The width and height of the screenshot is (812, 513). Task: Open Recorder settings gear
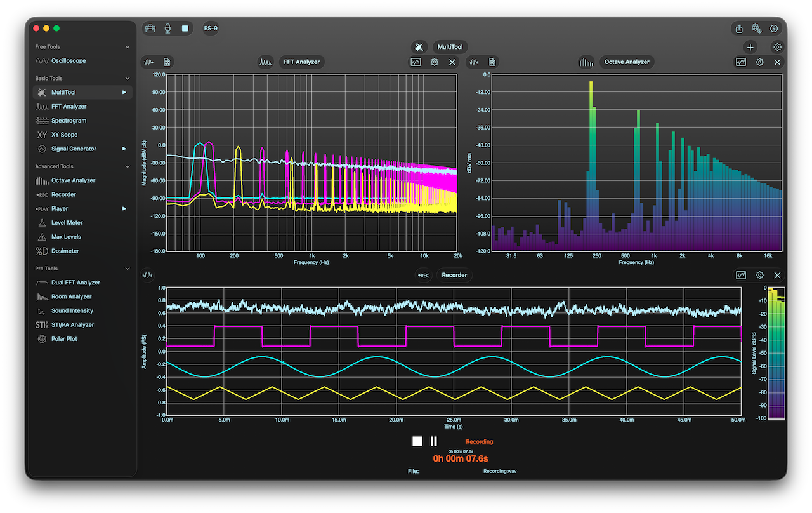tap(759, 276)
